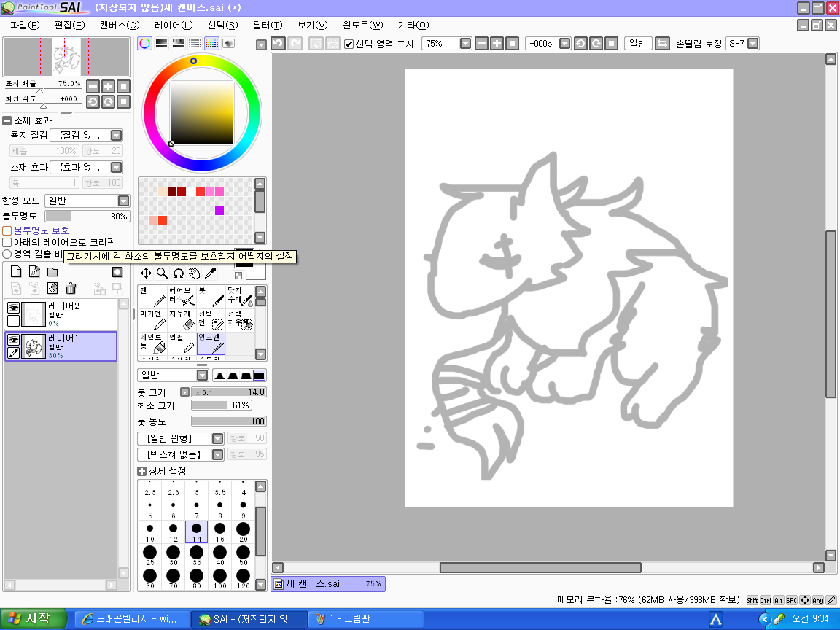Create a new layer folder

[x=52, y=272]
